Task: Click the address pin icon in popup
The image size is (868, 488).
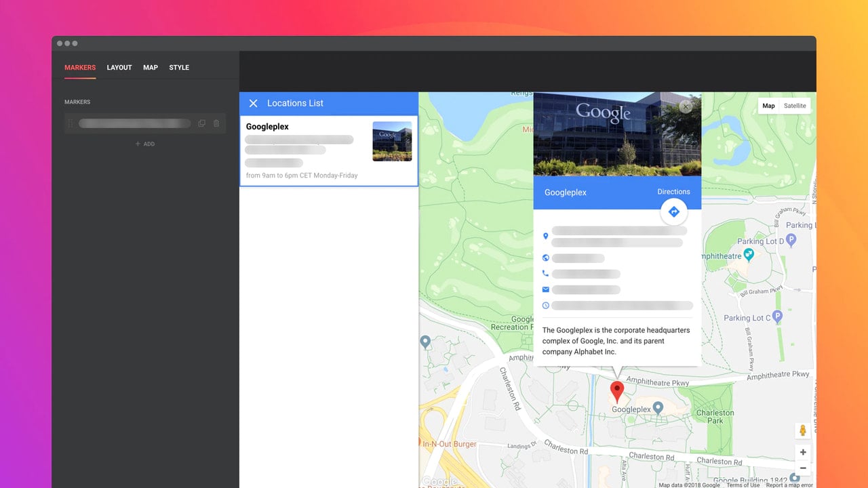Action: [546, 237]
